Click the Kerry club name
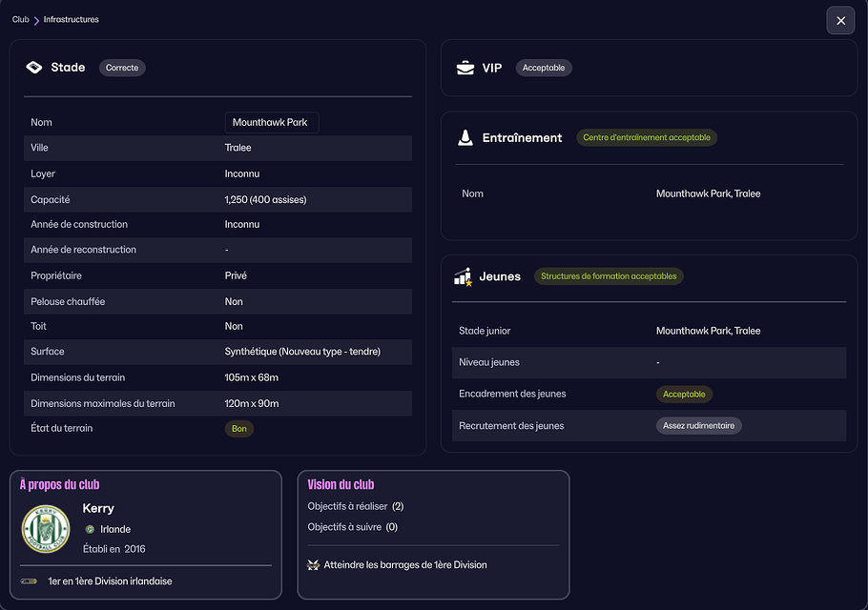868x610 pixels. pos(98,508)
